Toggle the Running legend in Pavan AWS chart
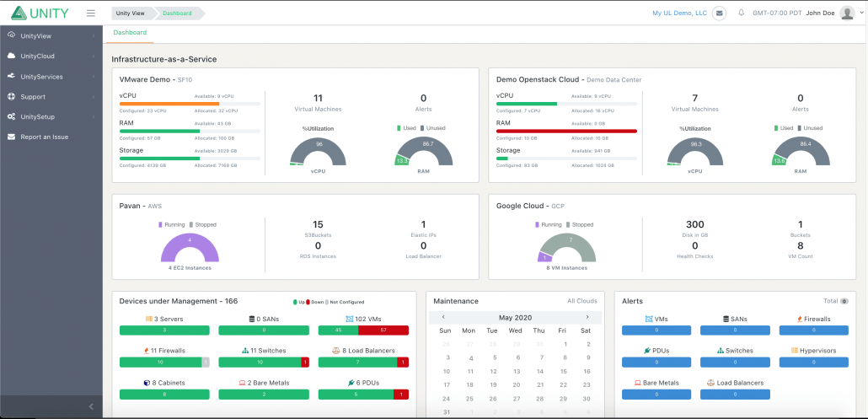 tap(171, 225)
